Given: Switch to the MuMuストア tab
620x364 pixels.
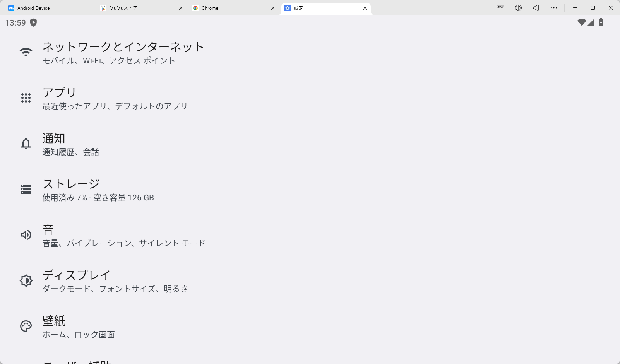Looking at the screenshot, I should click(x=124, y=8).
